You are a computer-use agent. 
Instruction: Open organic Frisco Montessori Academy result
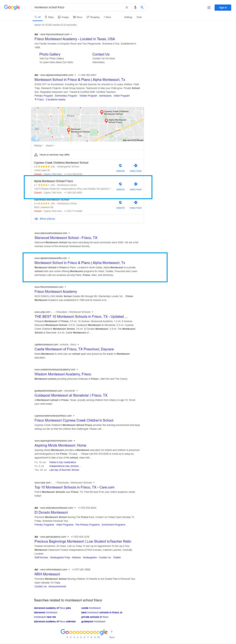pyautogui.click(x=56, y=292)
